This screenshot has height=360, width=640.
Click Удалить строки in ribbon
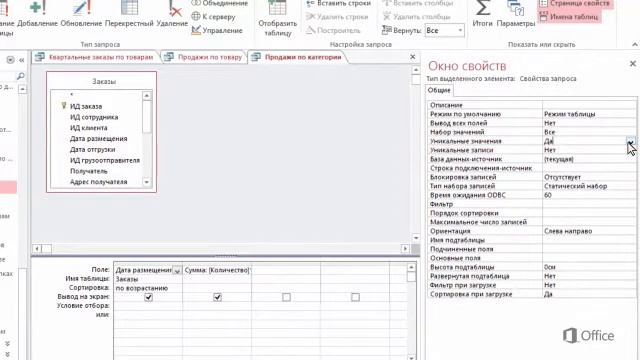[337, 17]
